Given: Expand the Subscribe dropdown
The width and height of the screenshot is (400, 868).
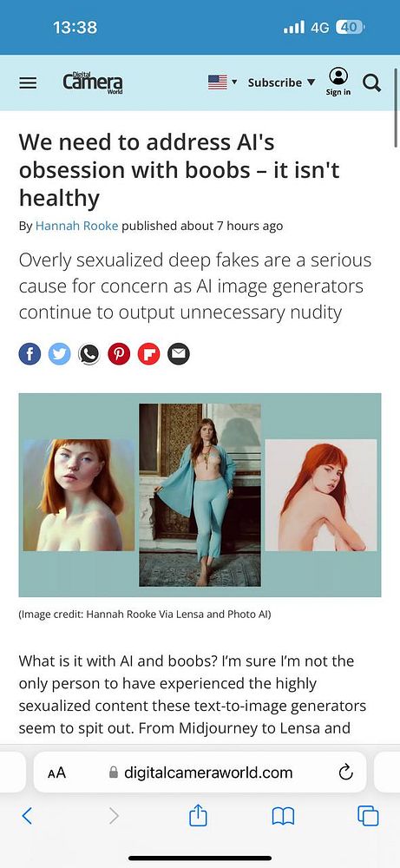Looking at the screenshot, I should click(282, 82).
